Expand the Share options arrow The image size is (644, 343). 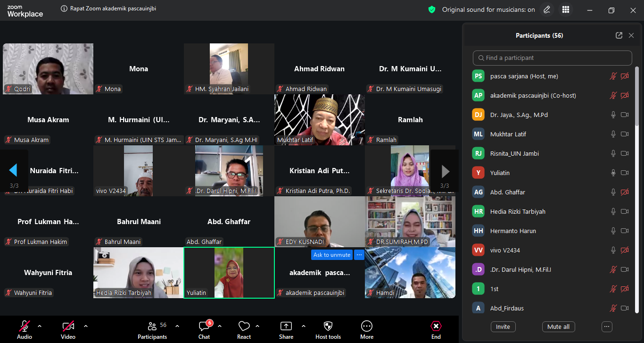coord(303,326)
